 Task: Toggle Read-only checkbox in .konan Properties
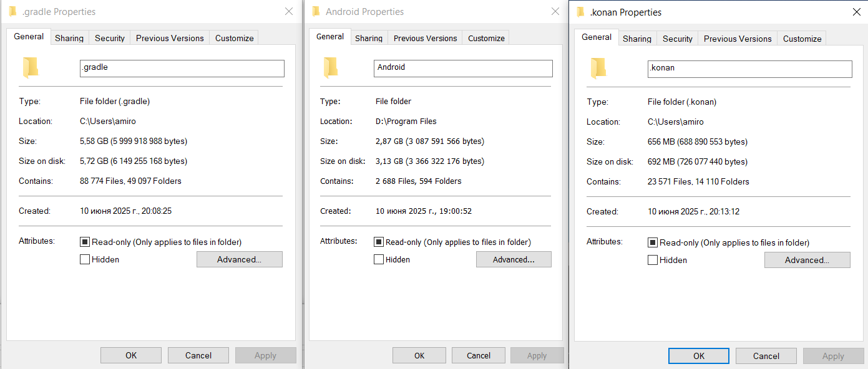[x=653, y=242]
